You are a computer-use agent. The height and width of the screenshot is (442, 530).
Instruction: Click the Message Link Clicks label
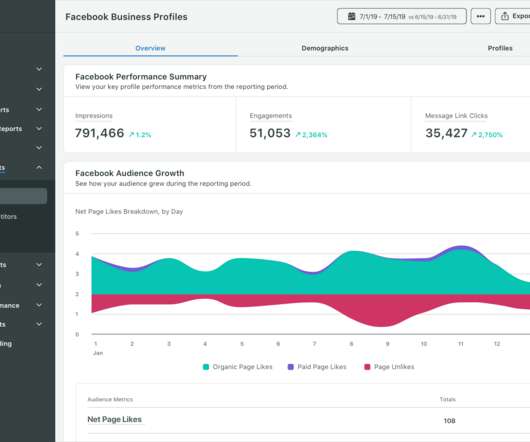pos(456,116)
